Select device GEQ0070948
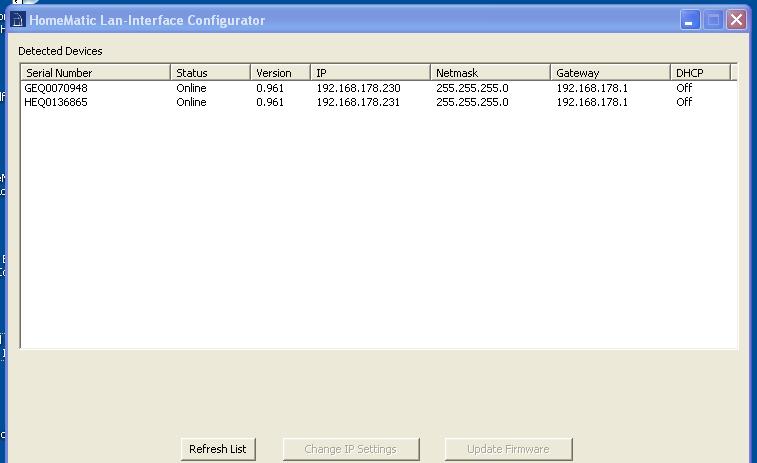The width and height of the screenshot is (757, 463). [x=56, y=88]
